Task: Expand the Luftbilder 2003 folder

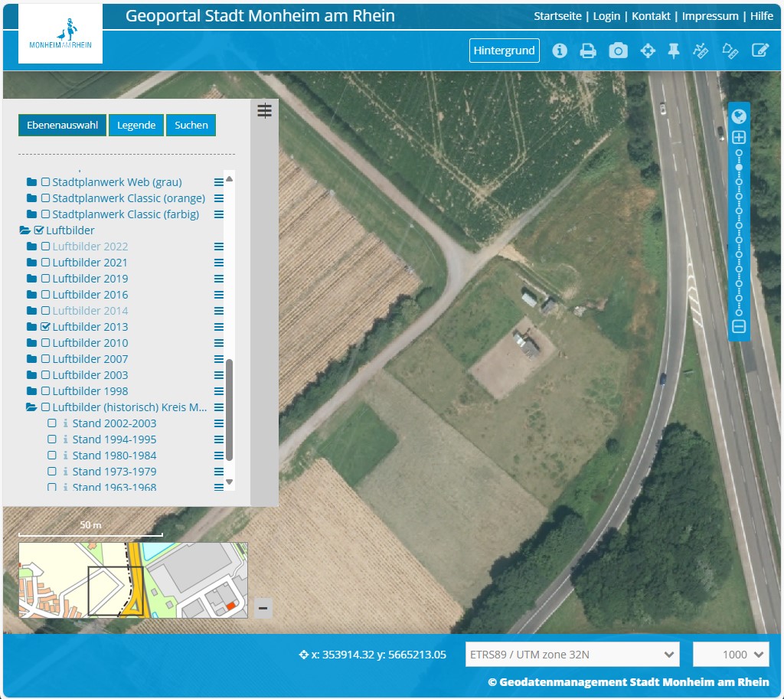Action: (31, 375)
